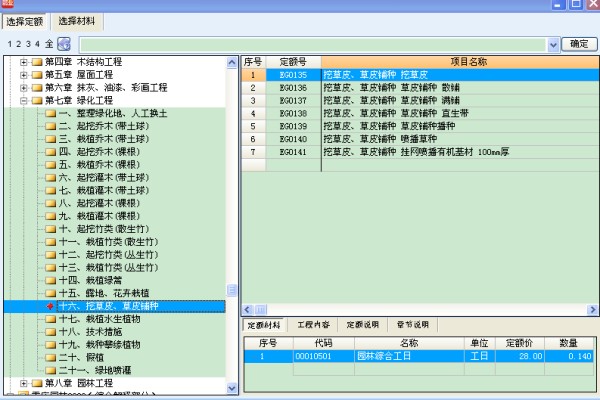Open 十四、栽植绿篱 folder
The image size is (600, 400).
(x=90, y=281)
